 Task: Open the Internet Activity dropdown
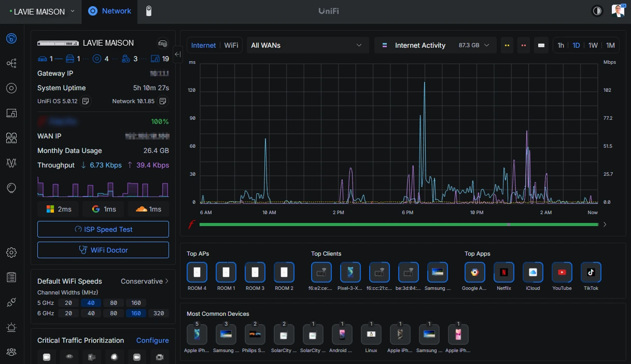pos(434,45)
